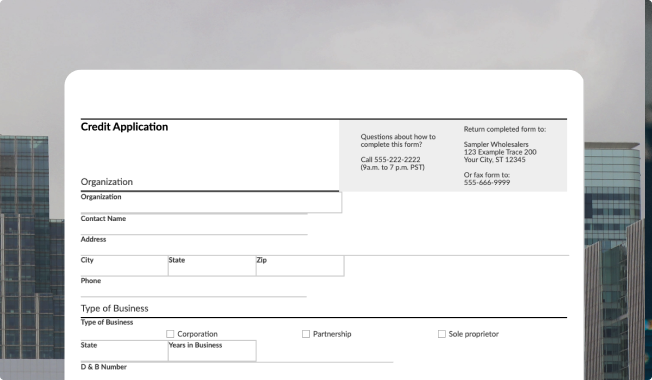Select the State field beside City
652x380 pixels.
212,266
